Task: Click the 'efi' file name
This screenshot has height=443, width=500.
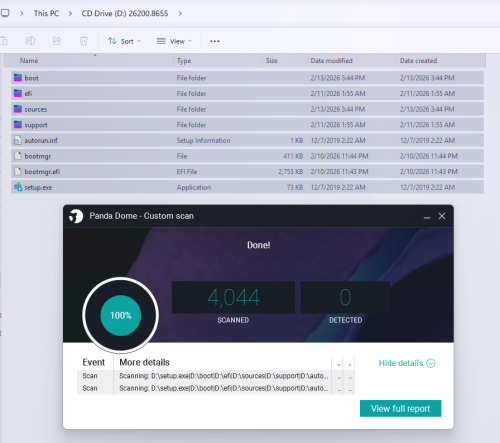Action: 28,94
